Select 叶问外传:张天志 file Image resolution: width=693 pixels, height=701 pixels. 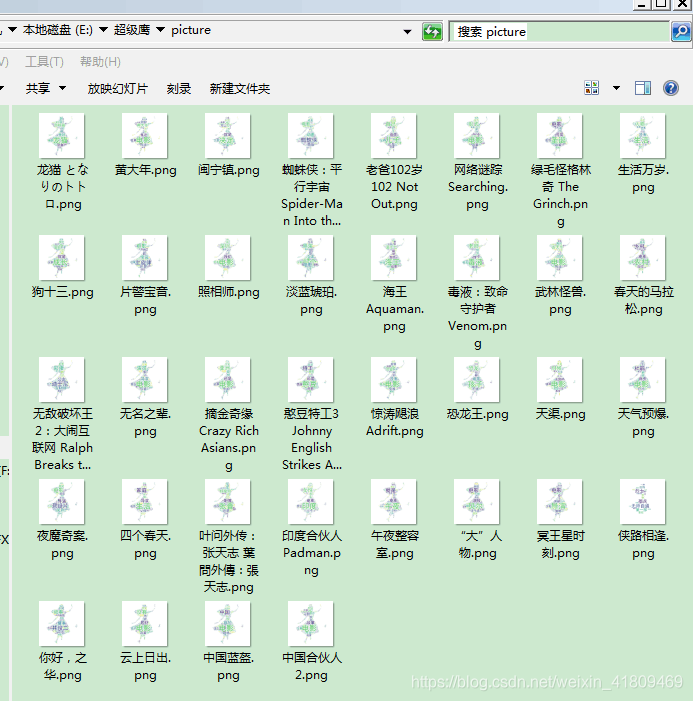228,536
